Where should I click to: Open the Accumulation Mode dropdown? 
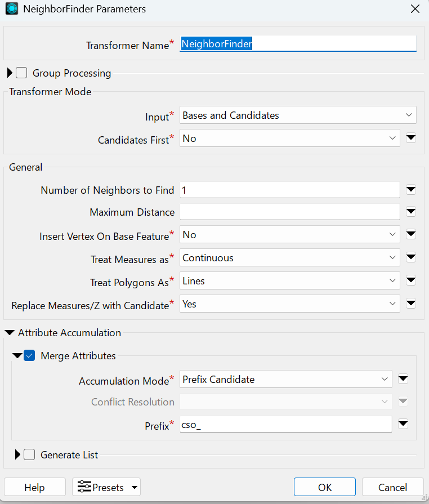[285, 380]
